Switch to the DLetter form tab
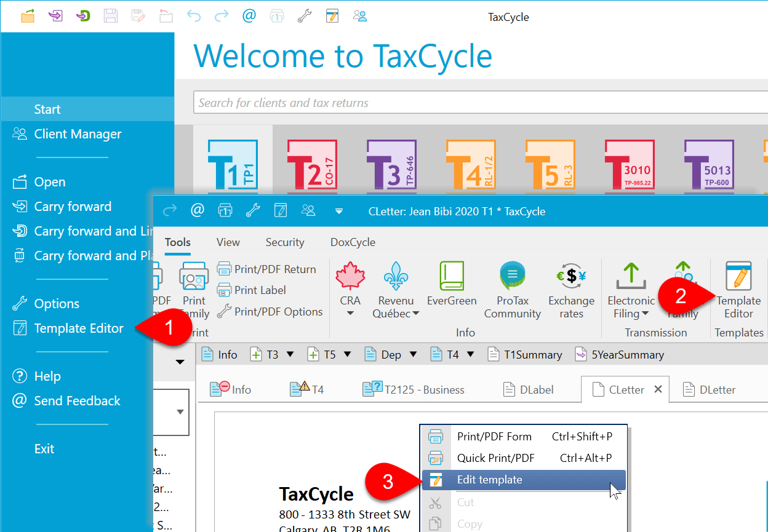 (709, 389)
